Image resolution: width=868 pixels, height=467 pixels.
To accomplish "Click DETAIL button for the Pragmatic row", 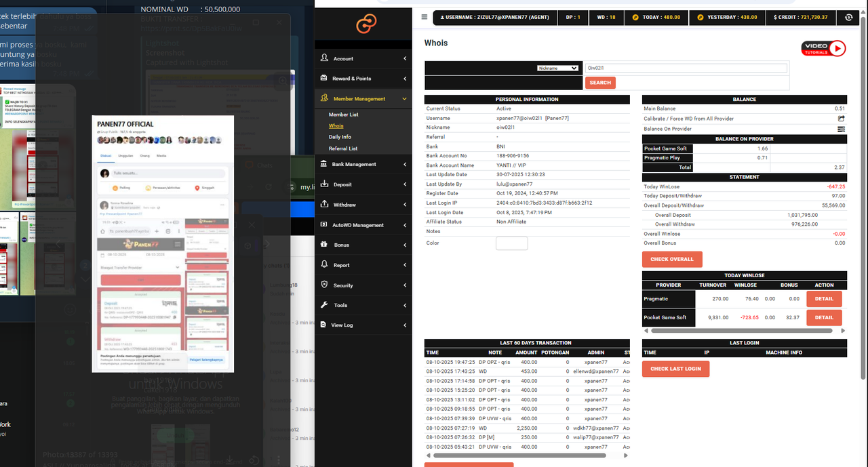I will (x=824, y=298).
